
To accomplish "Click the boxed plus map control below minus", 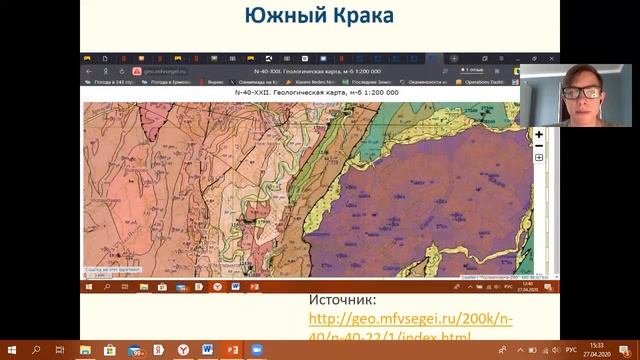I will (539, 157).
